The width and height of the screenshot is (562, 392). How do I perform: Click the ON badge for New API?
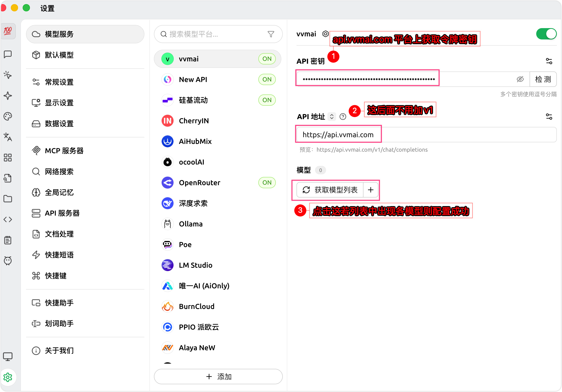[267, 79]
